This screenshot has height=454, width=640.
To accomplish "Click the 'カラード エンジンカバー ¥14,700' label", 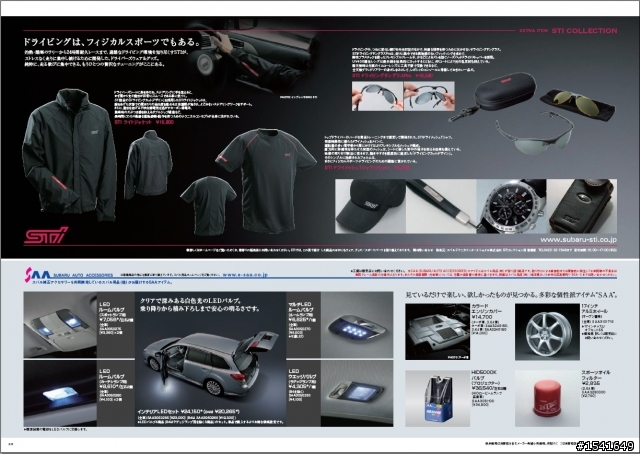I will 487,312.
